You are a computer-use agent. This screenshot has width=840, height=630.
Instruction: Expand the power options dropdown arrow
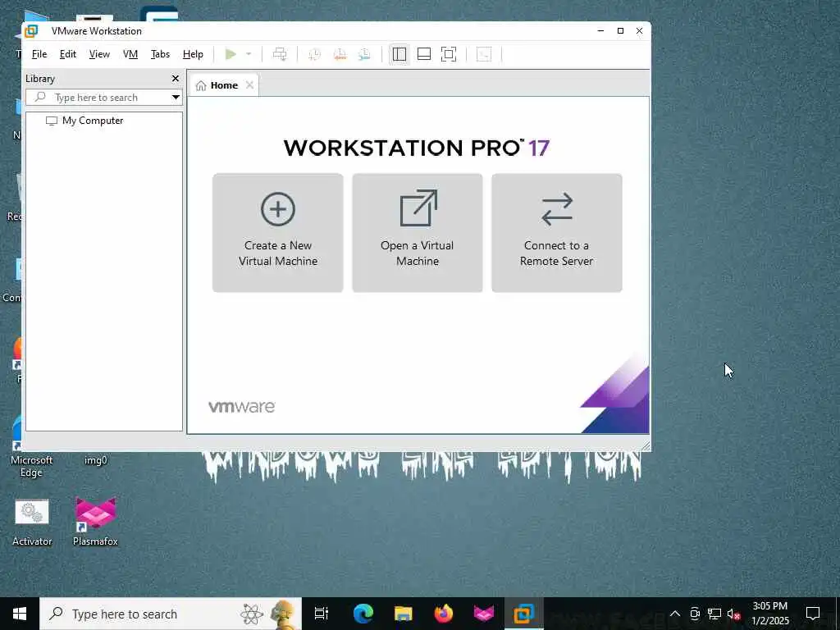249,54
